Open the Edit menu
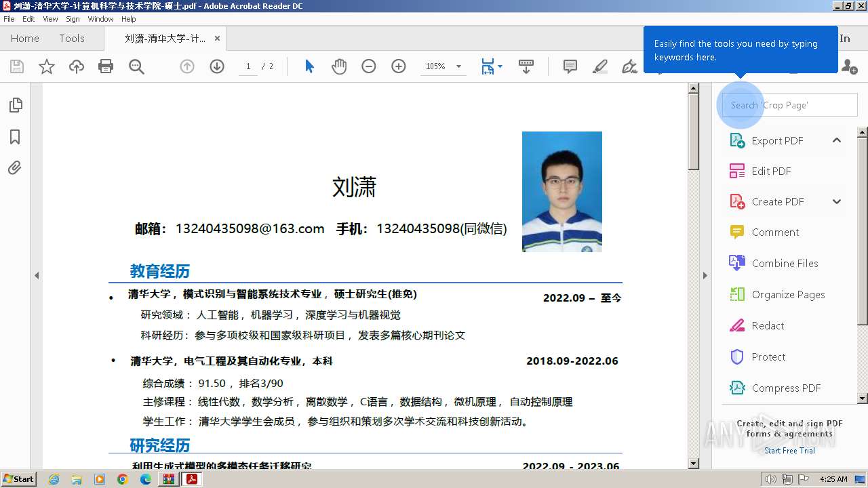868x488 pixels. pyautogui.click(x=28, y=19)
